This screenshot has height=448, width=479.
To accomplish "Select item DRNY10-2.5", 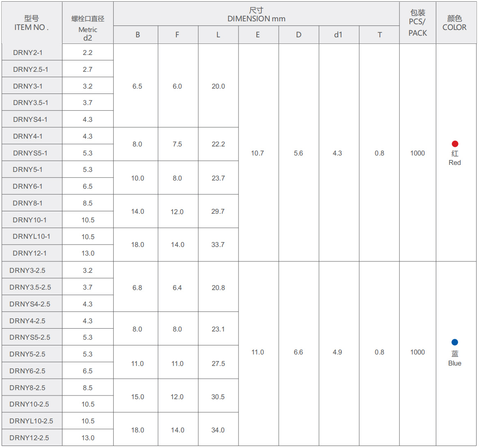I will [29, 405].
